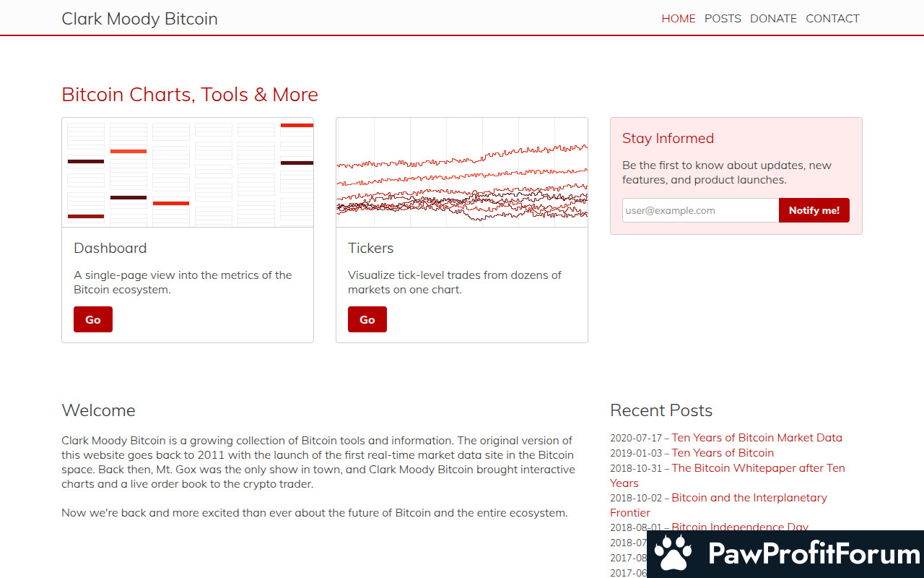
Task: Focus the user@example.com email field
Action: (700, 210)
